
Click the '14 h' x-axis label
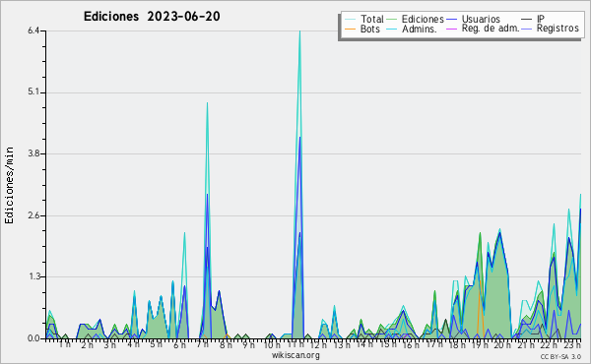coord(364,344)
